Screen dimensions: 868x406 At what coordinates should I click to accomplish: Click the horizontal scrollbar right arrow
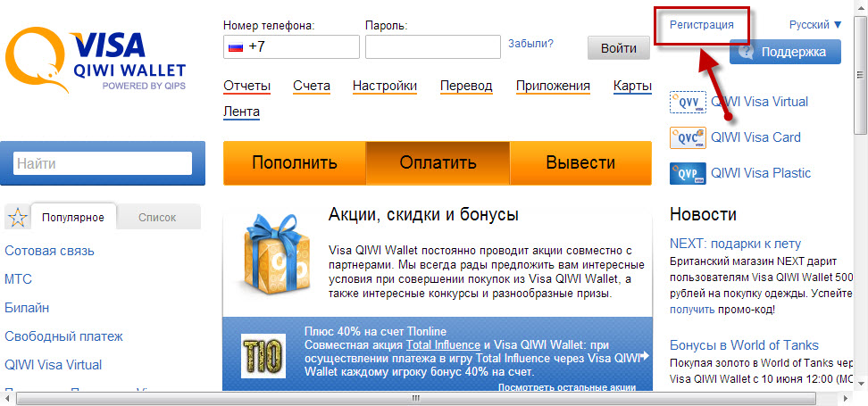point(847,398)
